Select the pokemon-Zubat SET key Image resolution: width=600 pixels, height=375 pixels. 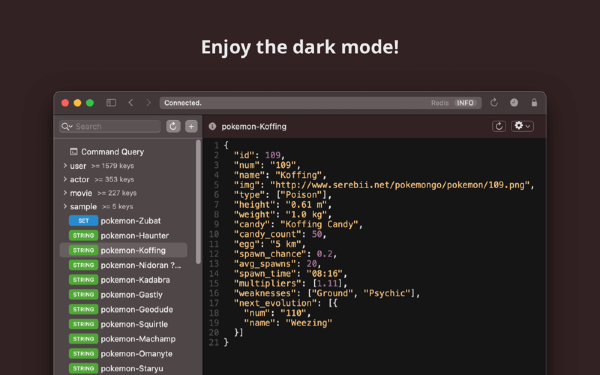[123, 221]
